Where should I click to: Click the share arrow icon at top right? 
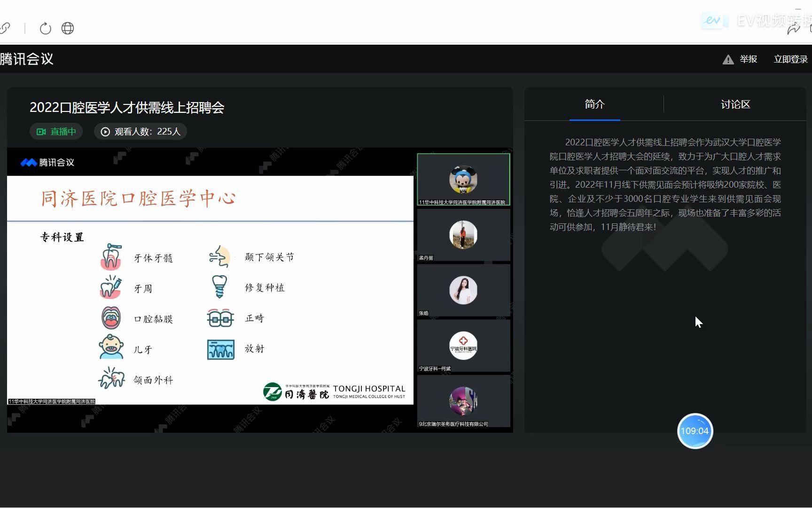[x=794, y=29]
